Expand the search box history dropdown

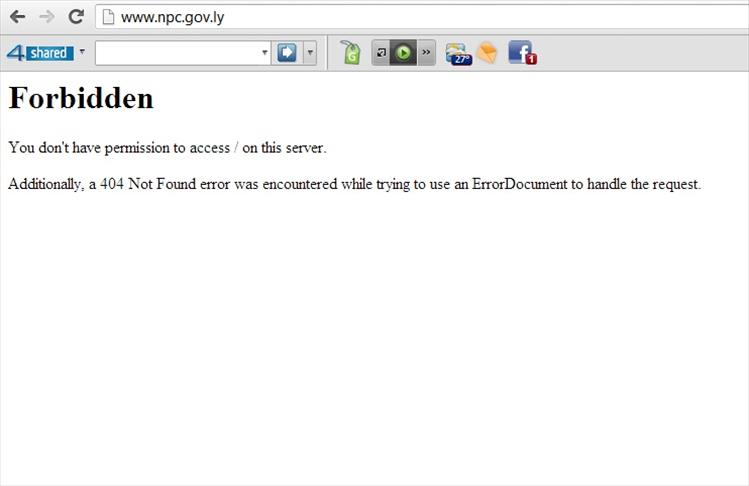[264, 53]
